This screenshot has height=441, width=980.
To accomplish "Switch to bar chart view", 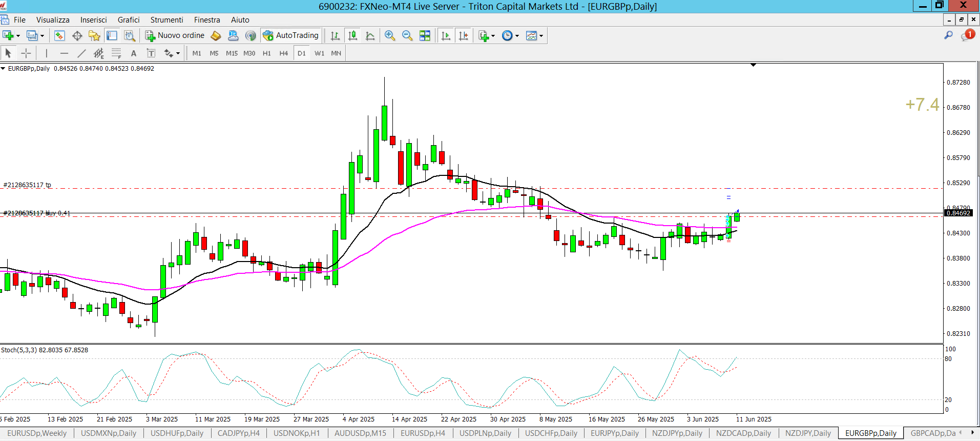I will tap(335, 35).
